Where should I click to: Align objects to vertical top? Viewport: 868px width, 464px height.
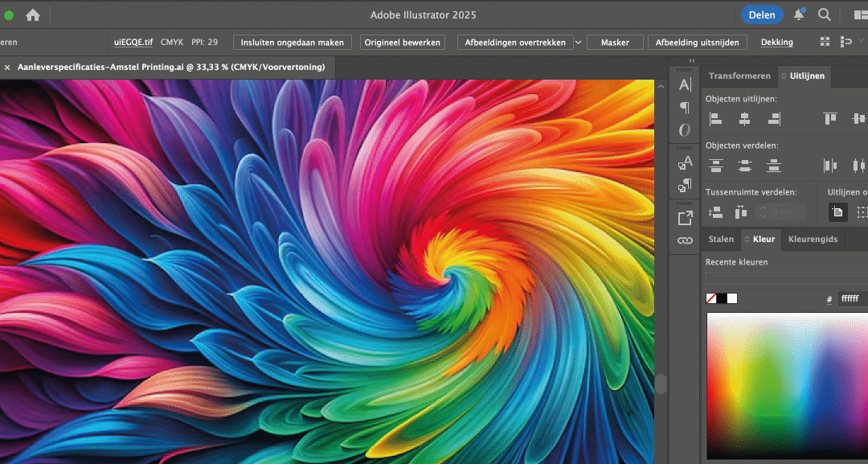pyautogui.click(x=829, y=118)
